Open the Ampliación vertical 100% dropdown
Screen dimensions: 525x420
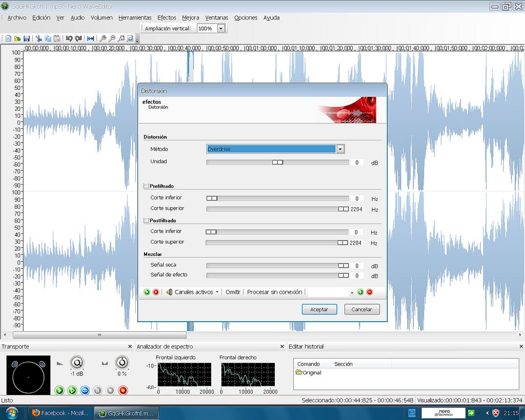pos(220,29)
